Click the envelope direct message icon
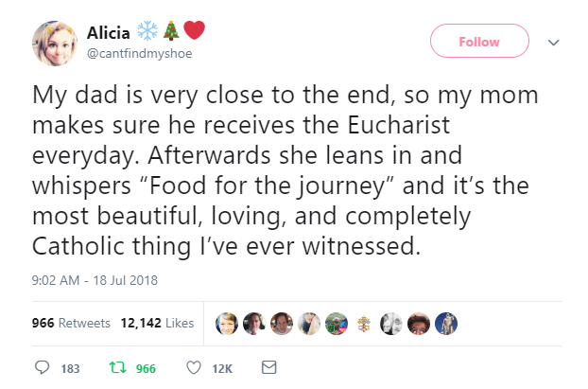Image resolution: width=588 pixels, height=389 pixels. [x=268, y=367]
